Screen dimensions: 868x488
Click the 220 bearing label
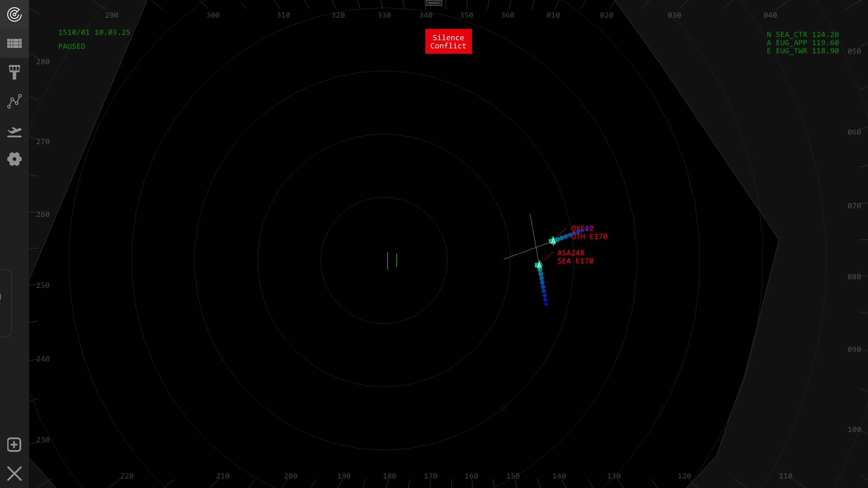[127, 476]
